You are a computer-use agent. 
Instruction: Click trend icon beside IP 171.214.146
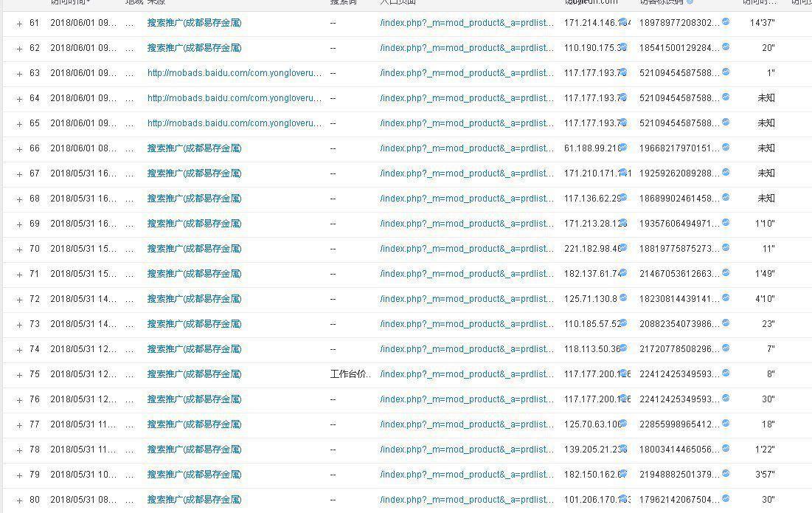click(x=623, y=22)
